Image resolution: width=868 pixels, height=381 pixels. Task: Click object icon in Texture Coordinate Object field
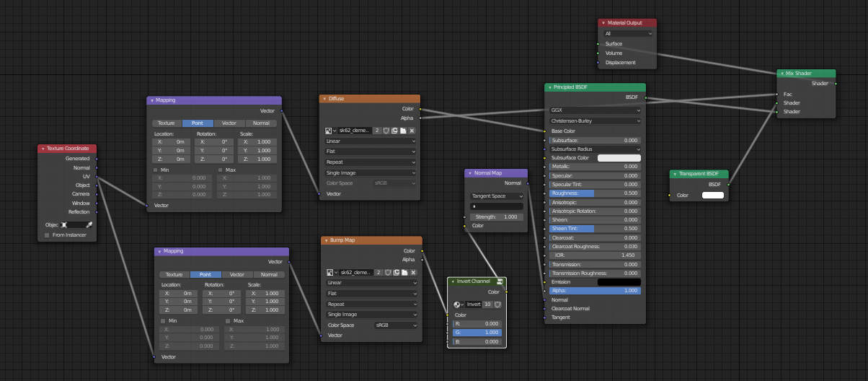64,224
